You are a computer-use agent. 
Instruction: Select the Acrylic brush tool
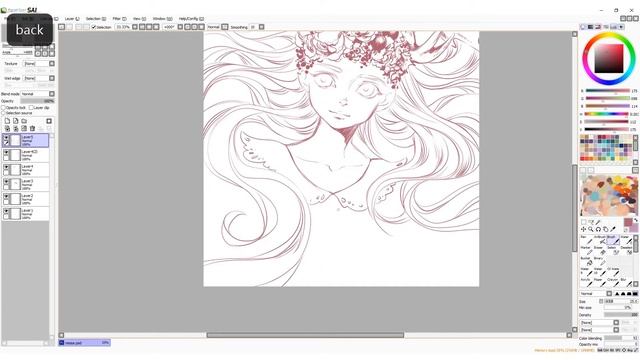[587, 282]
